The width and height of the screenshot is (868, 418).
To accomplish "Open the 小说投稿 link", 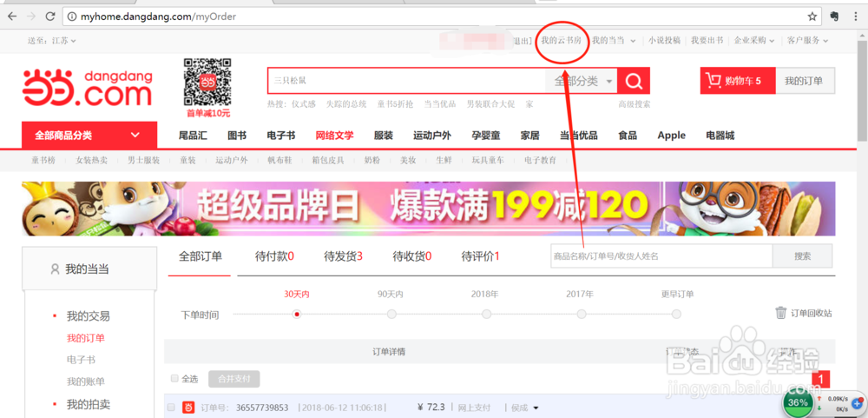I will coord(664,41).
